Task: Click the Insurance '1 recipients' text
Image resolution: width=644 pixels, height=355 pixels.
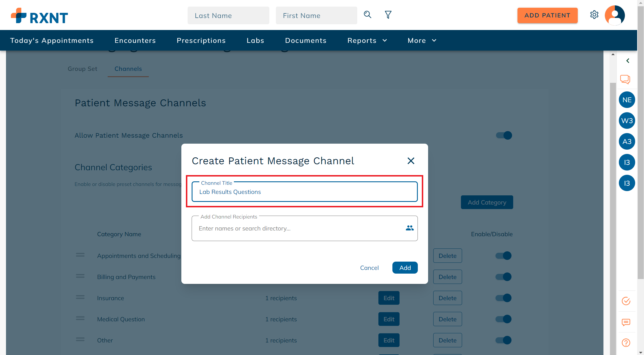Action: 281,298
